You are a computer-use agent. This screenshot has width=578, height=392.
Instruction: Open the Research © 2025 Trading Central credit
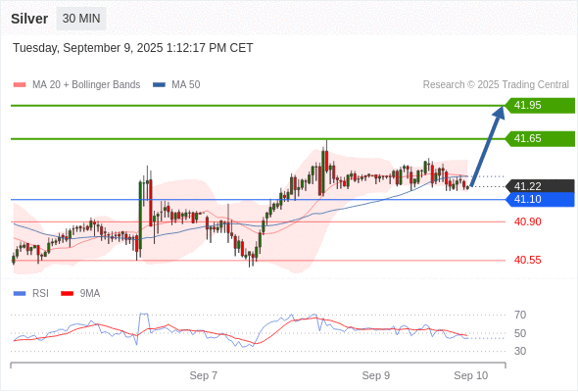pos(496,85)
